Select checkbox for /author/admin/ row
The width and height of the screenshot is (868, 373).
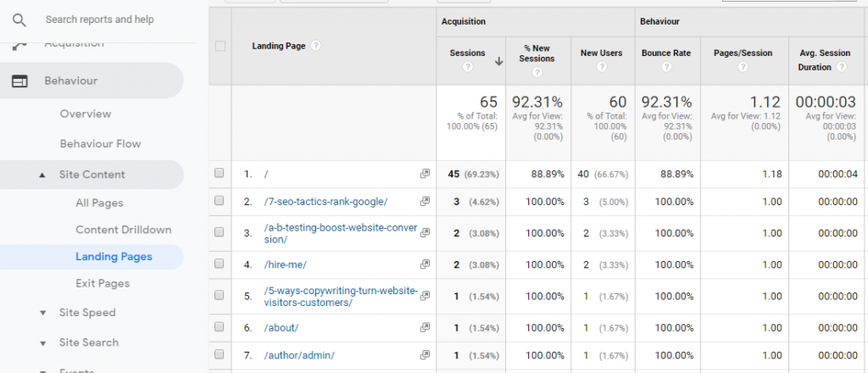(220, 354)
